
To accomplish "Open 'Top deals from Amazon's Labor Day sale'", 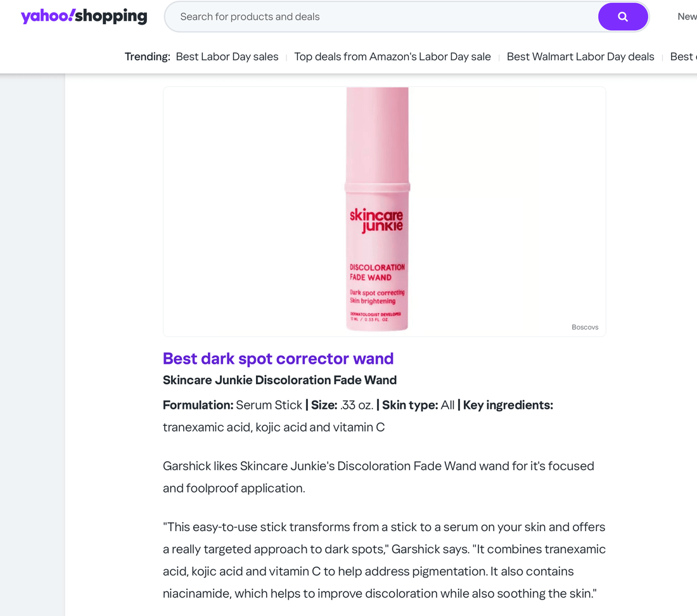I will [x=392, y=56].
